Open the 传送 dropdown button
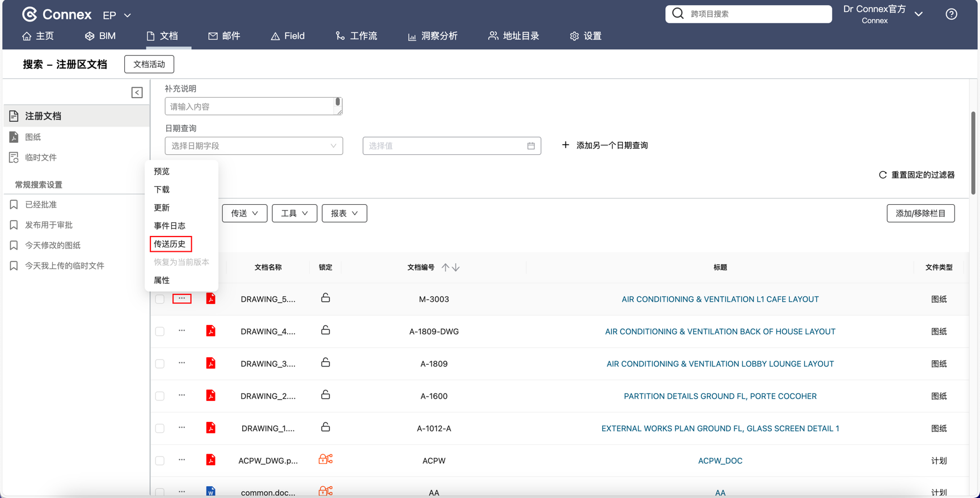 tap(244, 213)
